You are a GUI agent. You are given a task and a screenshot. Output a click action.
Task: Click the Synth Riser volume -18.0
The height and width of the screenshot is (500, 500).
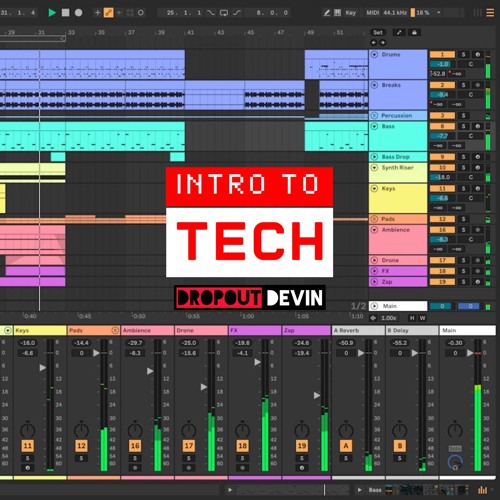pos(442,177)
